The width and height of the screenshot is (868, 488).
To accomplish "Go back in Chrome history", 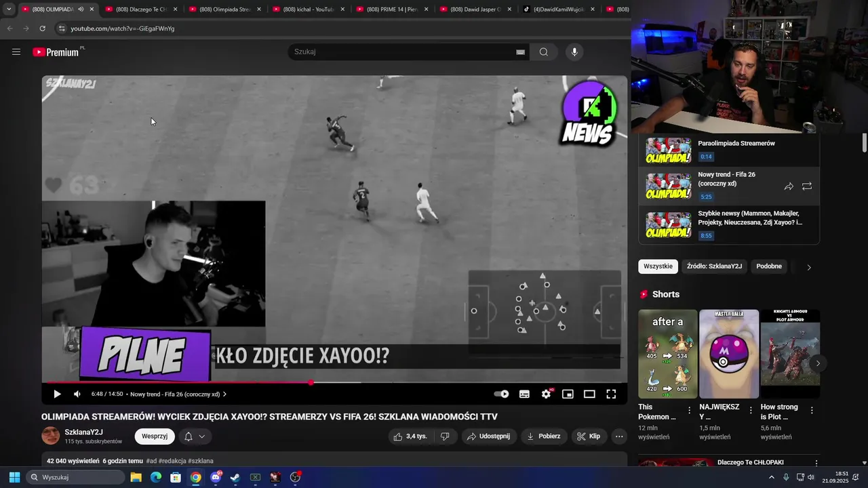I will [x=9, y=28].
